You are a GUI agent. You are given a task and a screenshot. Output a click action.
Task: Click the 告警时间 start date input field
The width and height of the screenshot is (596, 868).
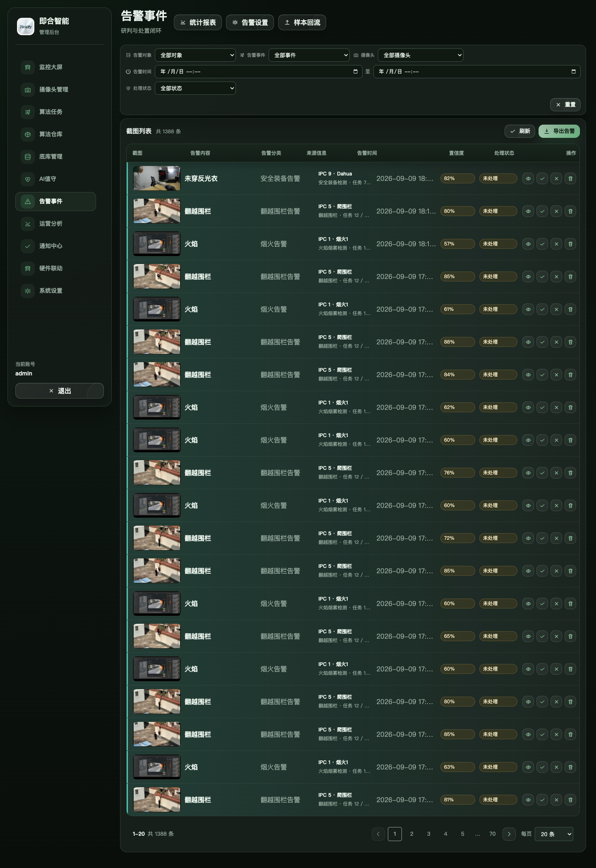(259, 72)
